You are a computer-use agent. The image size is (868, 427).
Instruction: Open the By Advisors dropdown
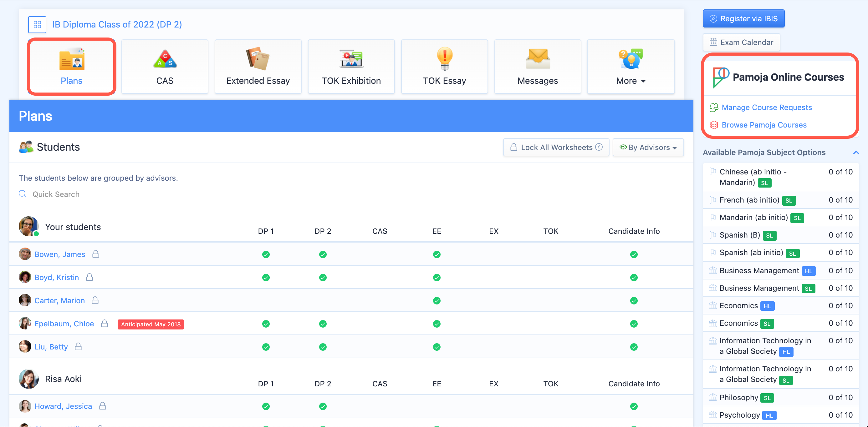648,147
